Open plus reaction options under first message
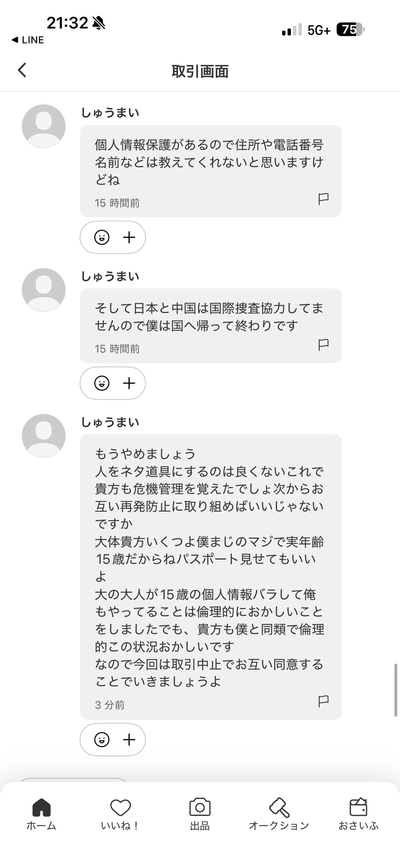The image size is (400, 868). point(129,237)
